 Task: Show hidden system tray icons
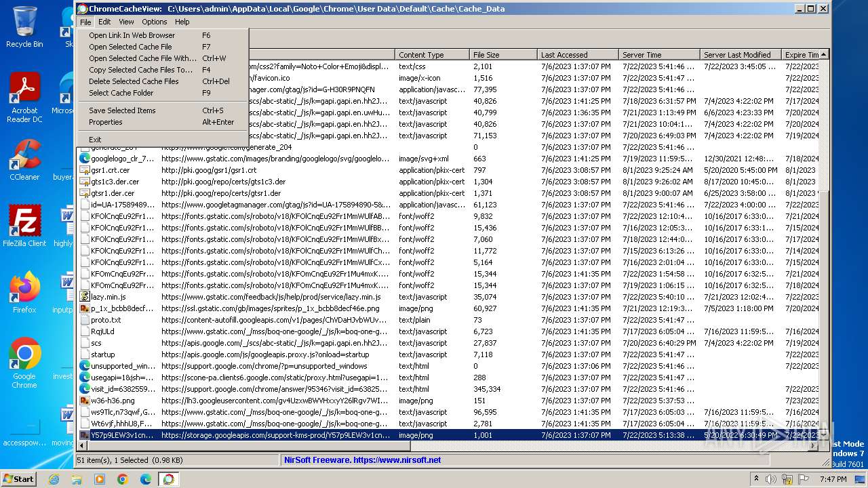[756, 479]
